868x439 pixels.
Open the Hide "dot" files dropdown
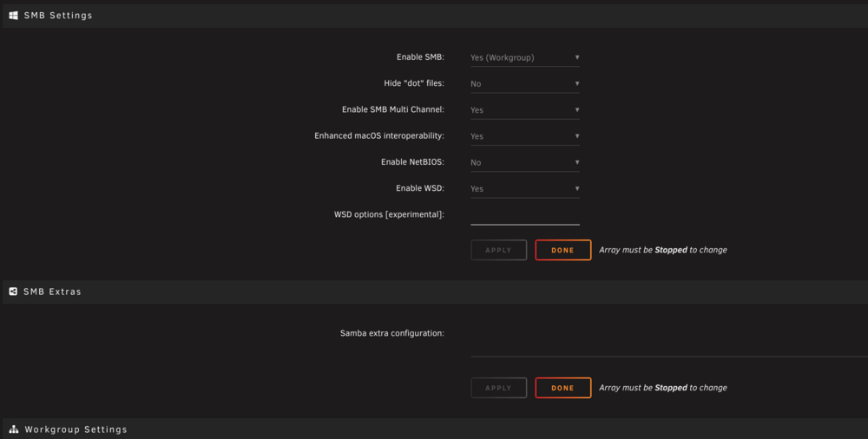pyautogui.click(x=525, y=83)
